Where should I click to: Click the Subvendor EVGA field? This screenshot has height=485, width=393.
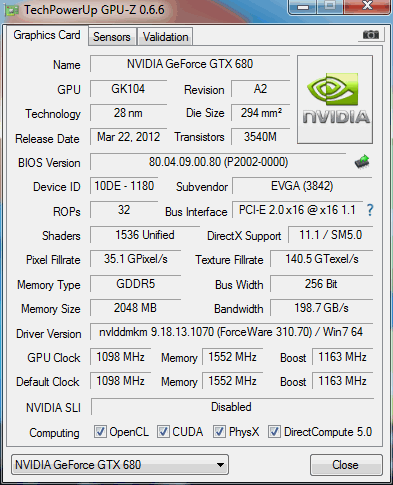click(302, 186)
